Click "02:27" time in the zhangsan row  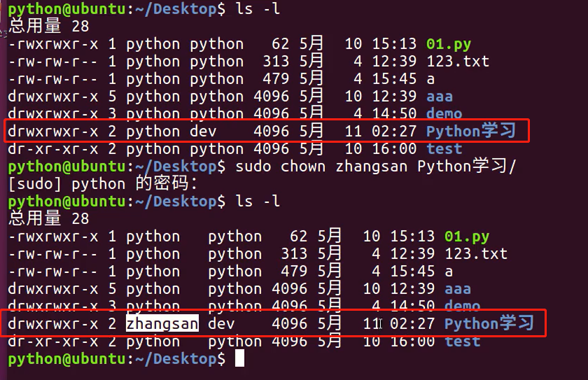[412, 324]
